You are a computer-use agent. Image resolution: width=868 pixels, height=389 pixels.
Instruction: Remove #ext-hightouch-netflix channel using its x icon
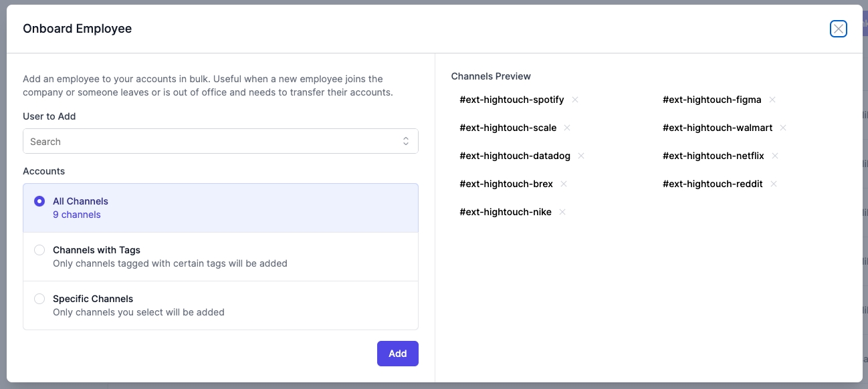click(x=775, y=156)
